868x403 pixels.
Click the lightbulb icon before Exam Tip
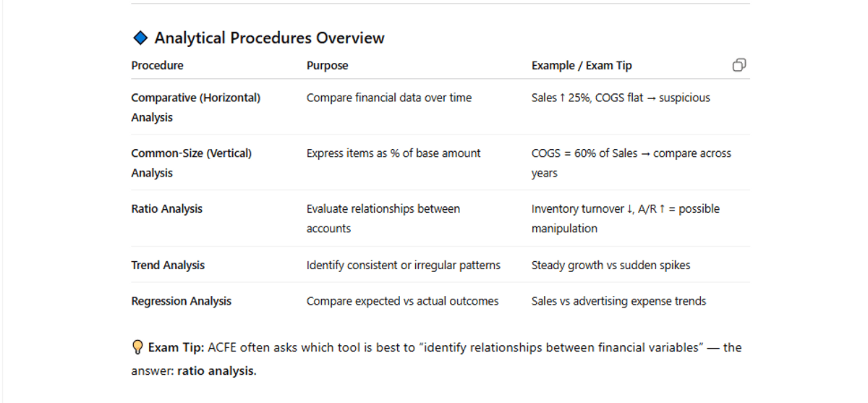[137, 348]
